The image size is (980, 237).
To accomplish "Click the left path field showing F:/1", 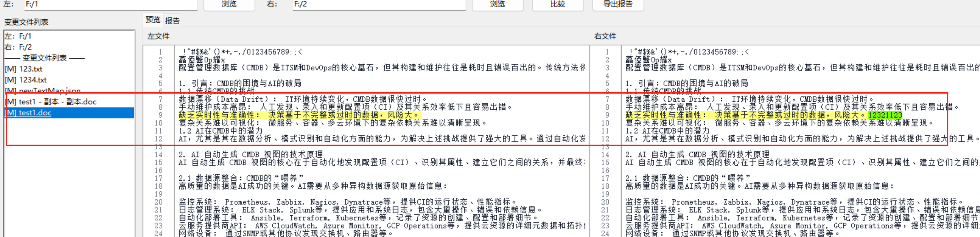I will tap(110, 4).
